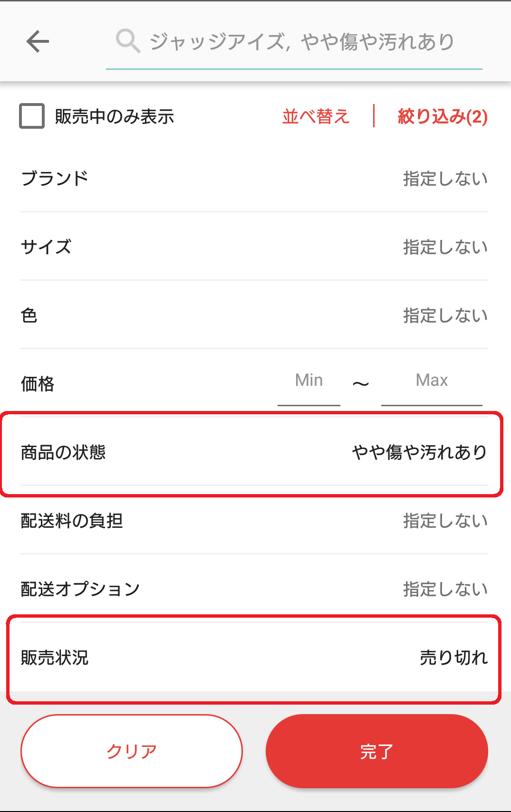Click the search keyword input field

pyautogui.click(x=302, y=42)
